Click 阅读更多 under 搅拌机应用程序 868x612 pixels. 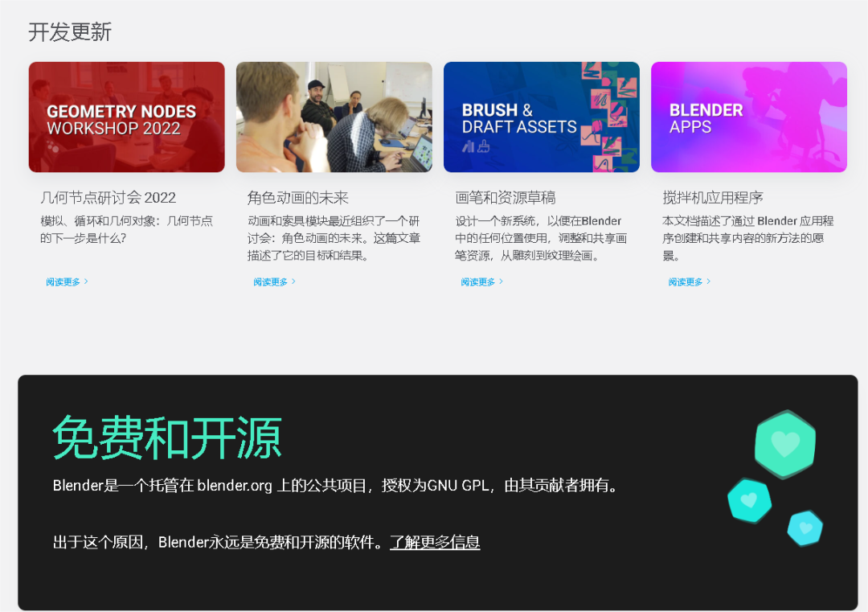tap(690, 282)
